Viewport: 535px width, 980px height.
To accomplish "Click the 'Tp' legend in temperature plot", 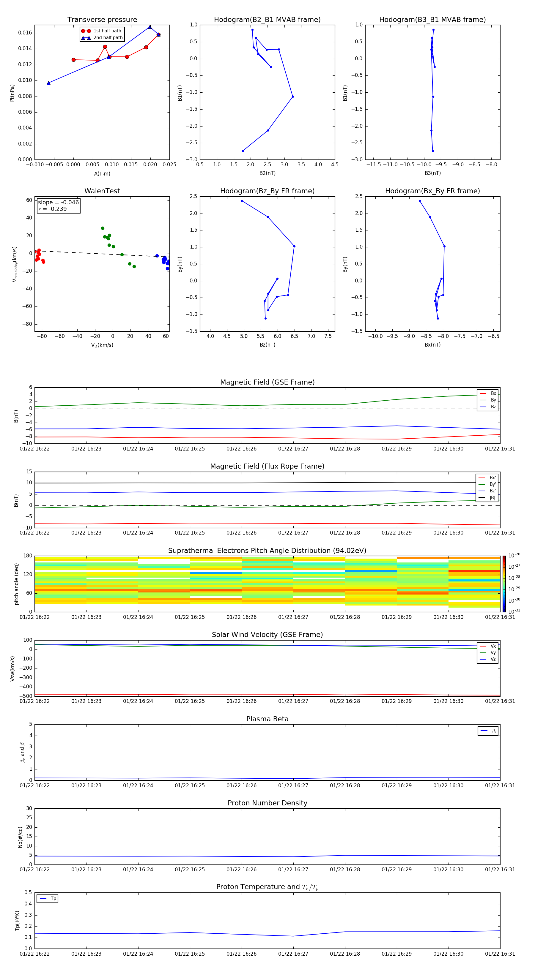I will click(48, 899).
